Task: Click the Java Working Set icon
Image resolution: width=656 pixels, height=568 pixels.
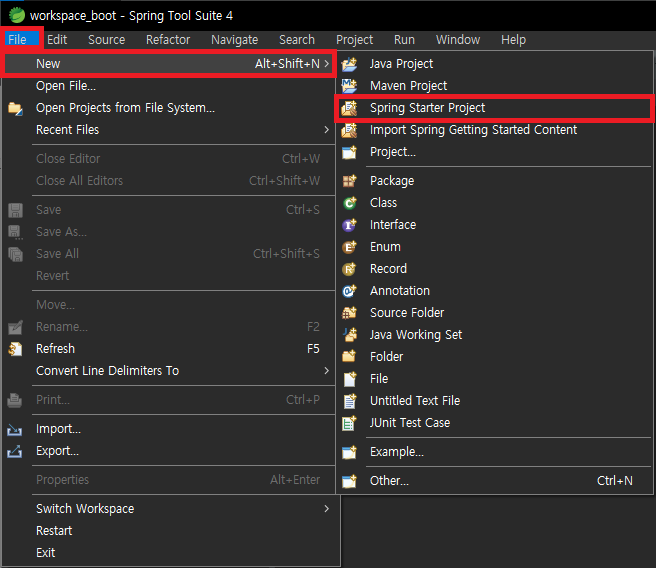Action: (x=349, y=335)
